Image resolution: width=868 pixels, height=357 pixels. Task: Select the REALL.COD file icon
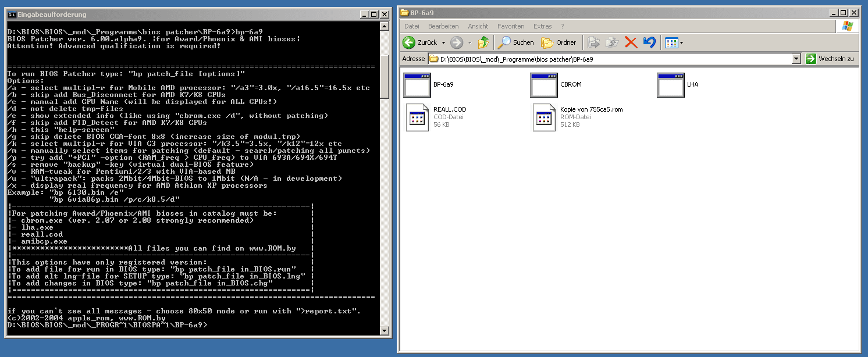coord(417,117)
